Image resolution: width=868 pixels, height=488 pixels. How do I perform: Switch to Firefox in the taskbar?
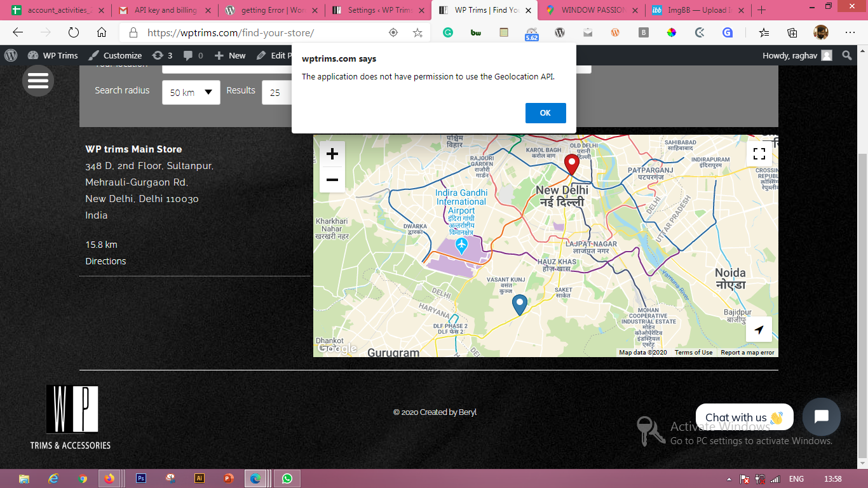(110, 478)
